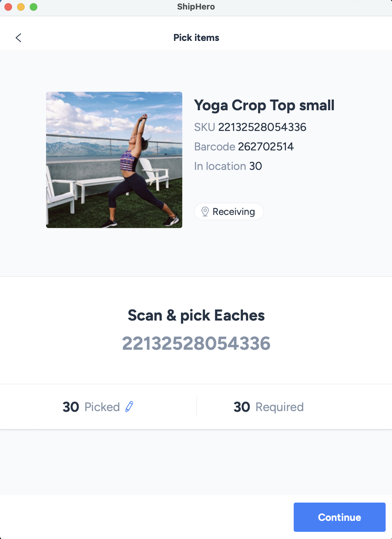This screenshot has height=539, width=392.
Task: Click the Picked label text
Action: click(102, 407)
